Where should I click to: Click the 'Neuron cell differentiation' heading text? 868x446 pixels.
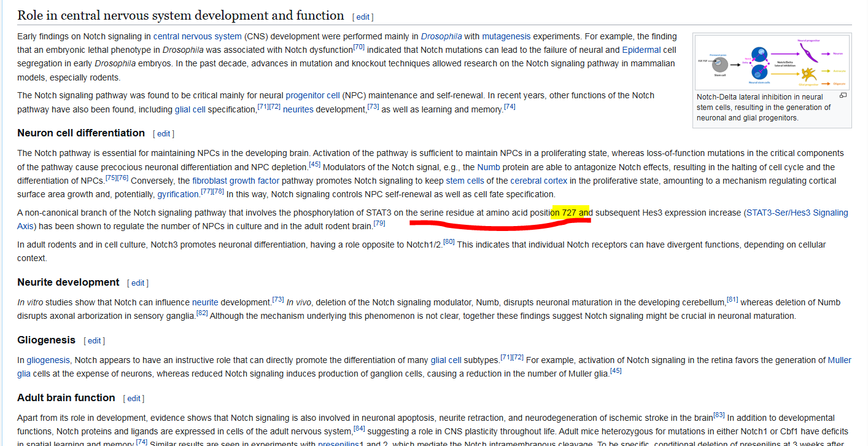81,133
